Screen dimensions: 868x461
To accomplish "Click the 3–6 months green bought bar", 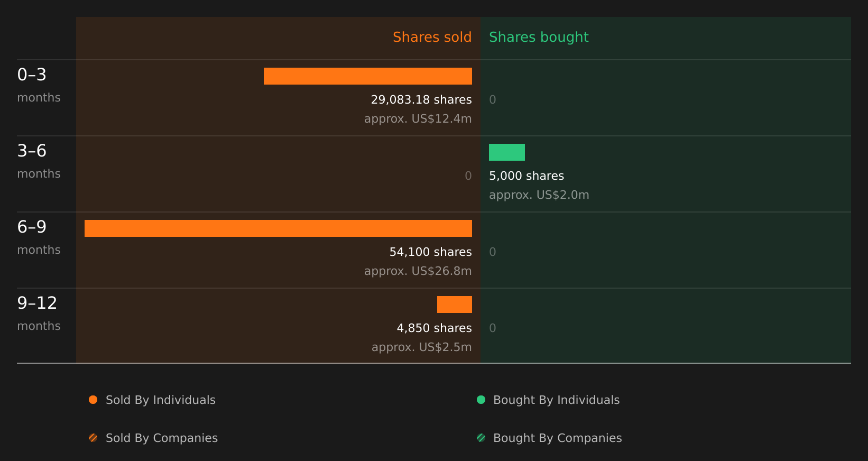I will coord(507,152).
